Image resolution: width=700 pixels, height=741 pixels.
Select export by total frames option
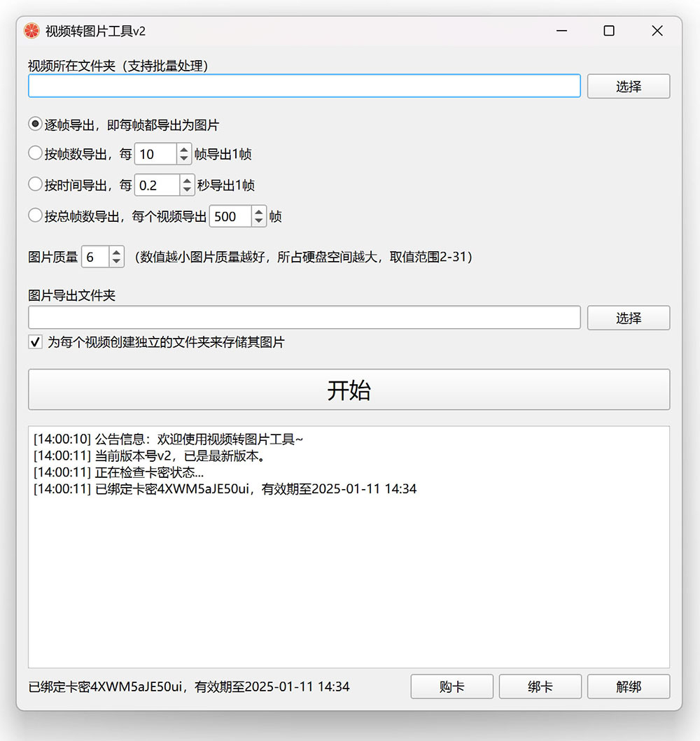36,216
